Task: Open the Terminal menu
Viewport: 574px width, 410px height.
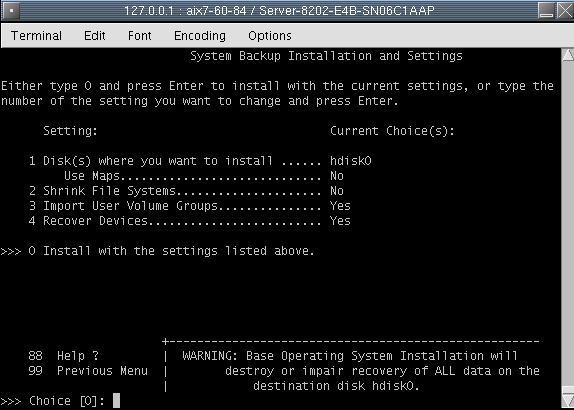Action: [x=36, y=36]
